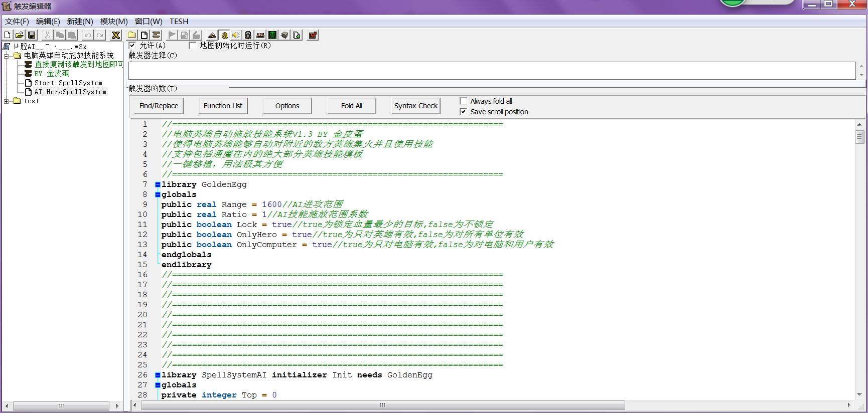Fold the library GoldenEgg block at line 7
The height and width of the screenshot is (413, 868).
click(158, 184)
